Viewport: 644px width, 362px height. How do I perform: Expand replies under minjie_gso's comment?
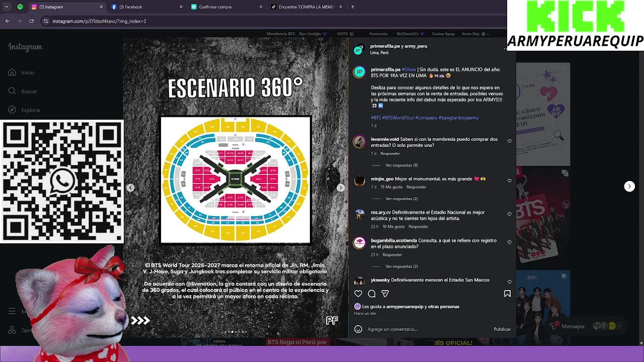[401, 199]
